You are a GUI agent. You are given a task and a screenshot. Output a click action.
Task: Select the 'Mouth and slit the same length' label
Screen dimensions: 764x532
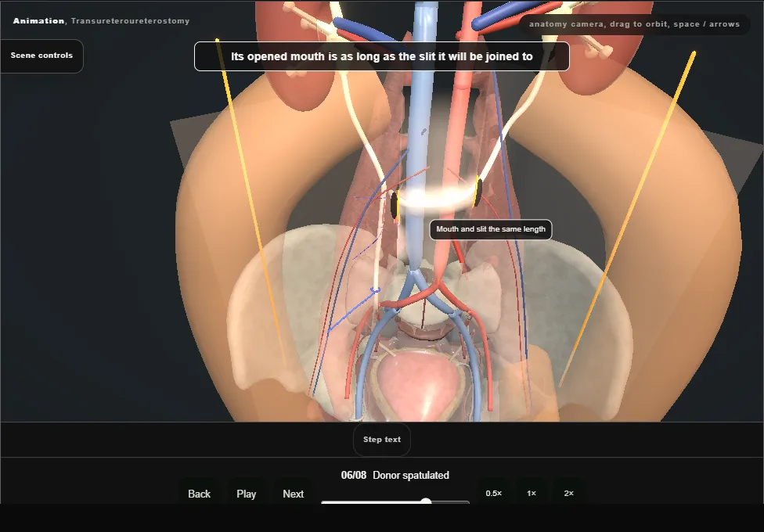[491, 229]
